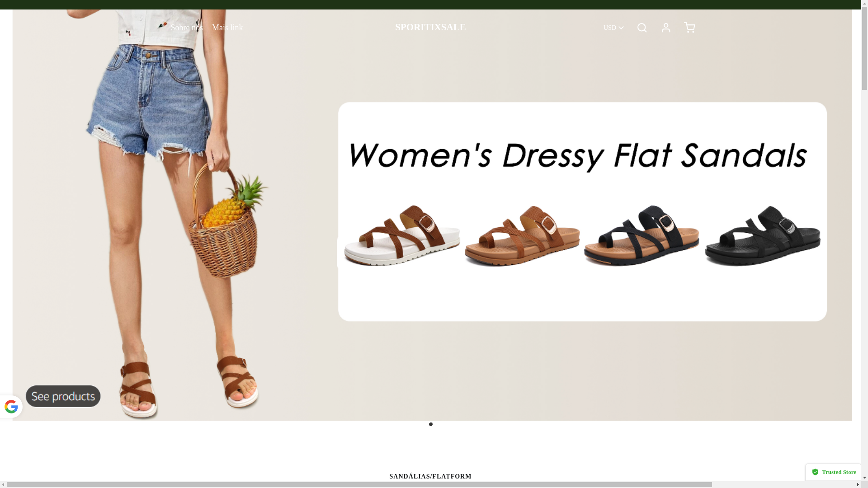Click the horizontal scrollbar track thumb
This screenshot has height=488, width=868.
[359, 485]
